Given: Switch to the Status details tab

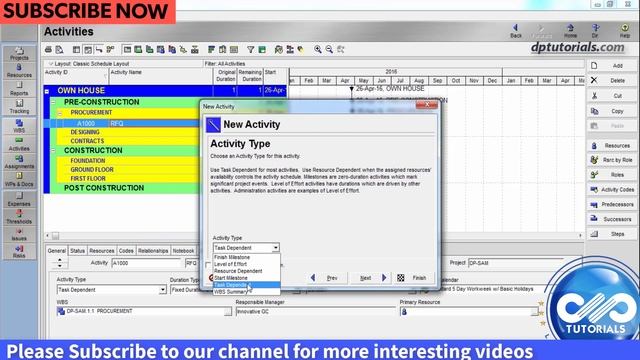Looking at the screenshot, I should click(77, 251).
